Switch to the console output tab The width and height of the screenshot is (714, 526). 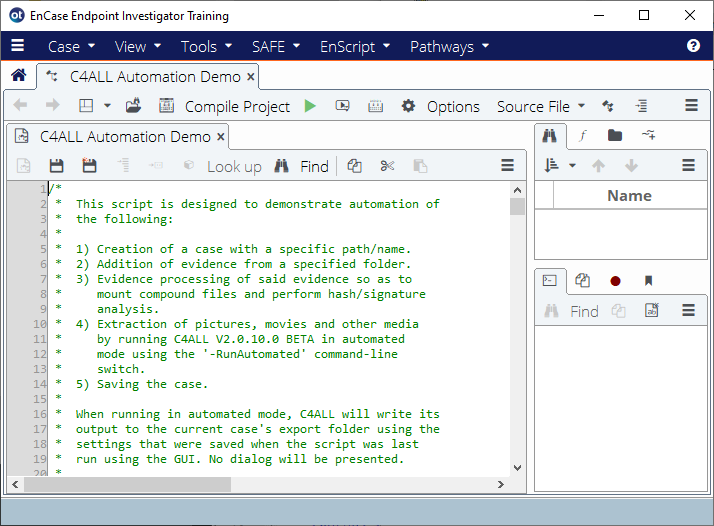pyautogui.click(x=550, y=281)
